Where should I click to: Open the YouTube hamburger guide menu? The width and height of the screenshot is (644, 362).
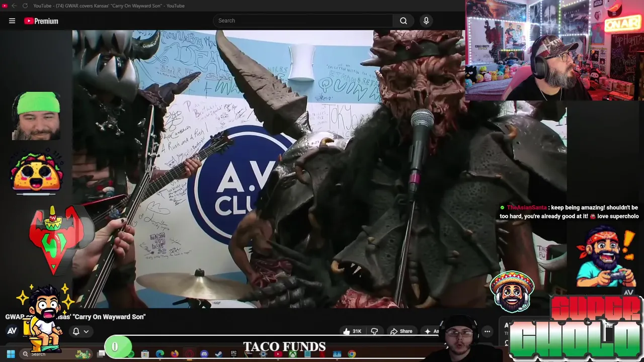(x=12, y=21)
